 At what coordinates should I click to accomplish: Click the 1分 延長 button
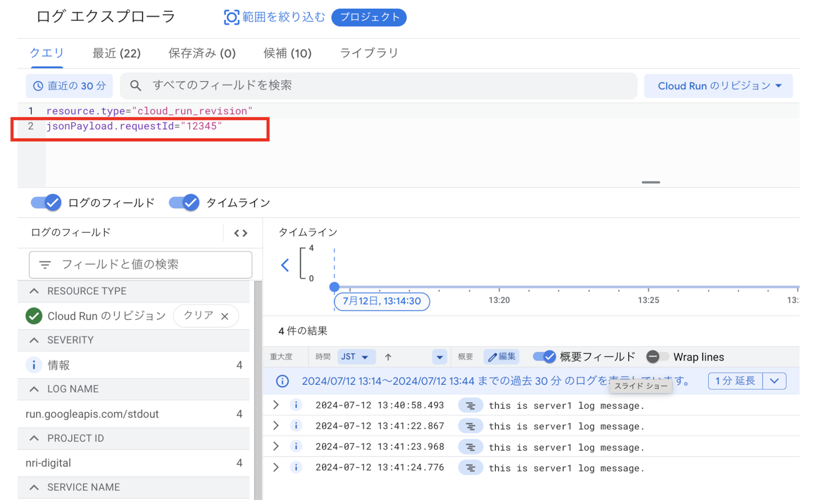tap(735, 381)
